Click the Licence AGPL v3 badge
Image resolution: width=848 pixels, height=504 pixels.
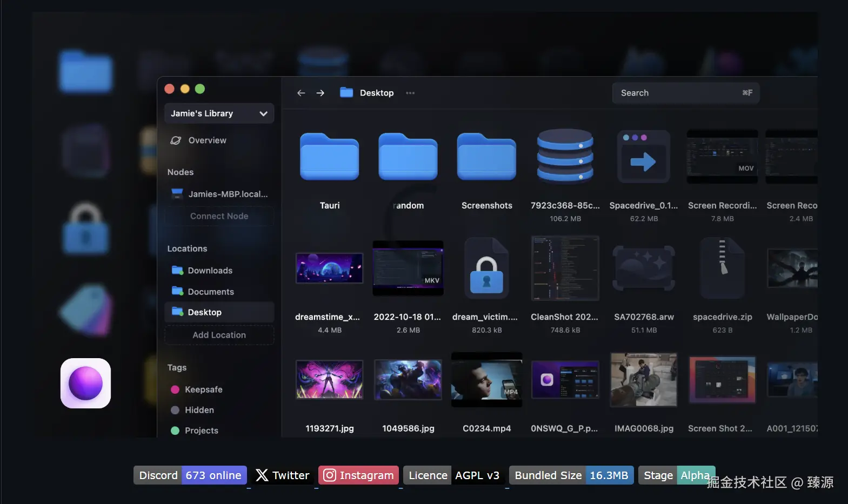454,475
